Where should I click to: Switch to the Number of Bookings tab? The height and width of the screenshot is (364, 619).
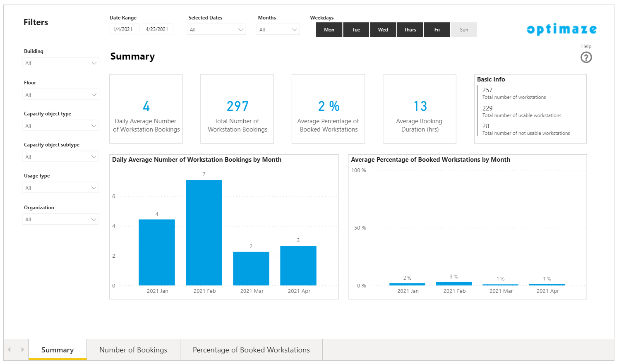(x=133, y=350)
